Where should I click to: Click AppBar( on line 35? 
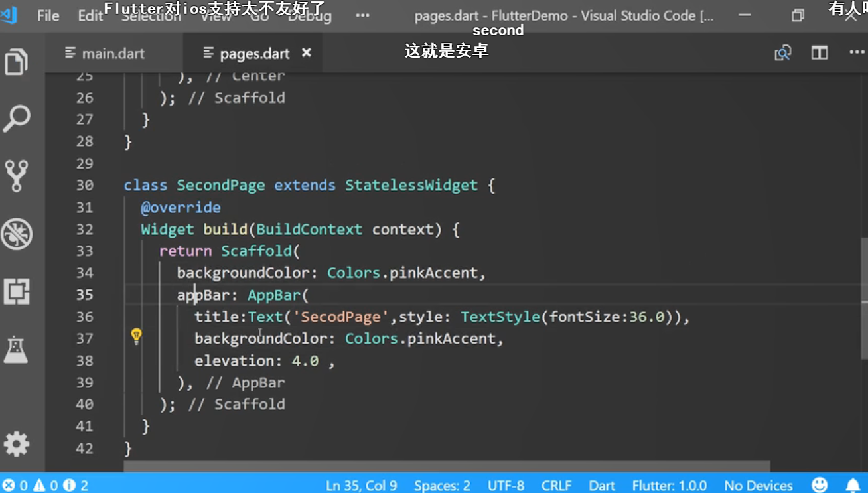[x=278, y=295]
